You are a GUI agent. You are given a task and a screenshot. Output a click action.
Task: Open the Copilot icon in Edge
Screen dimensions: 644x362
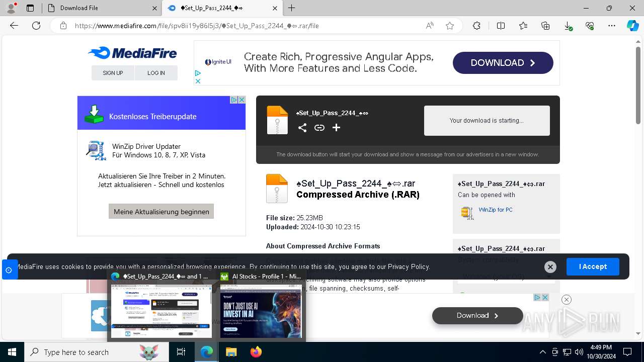pyautogui.click(x=632, y=26)
